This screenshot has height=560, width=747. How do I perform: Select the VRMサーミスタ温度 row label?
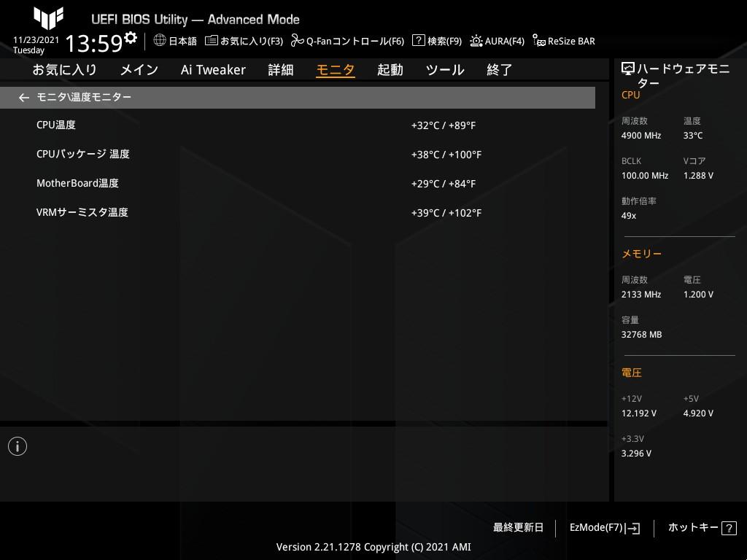(82, 212)
